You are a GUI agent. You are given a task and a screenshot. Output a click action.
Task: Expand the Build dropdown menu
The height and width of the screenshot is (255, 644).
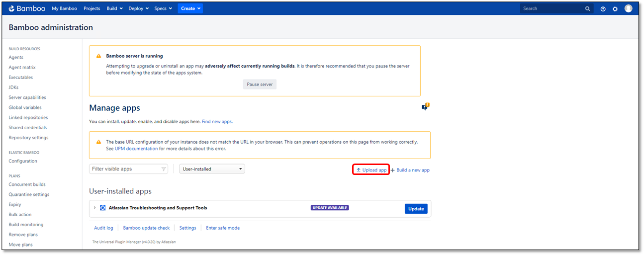click(x=114, y=8)
